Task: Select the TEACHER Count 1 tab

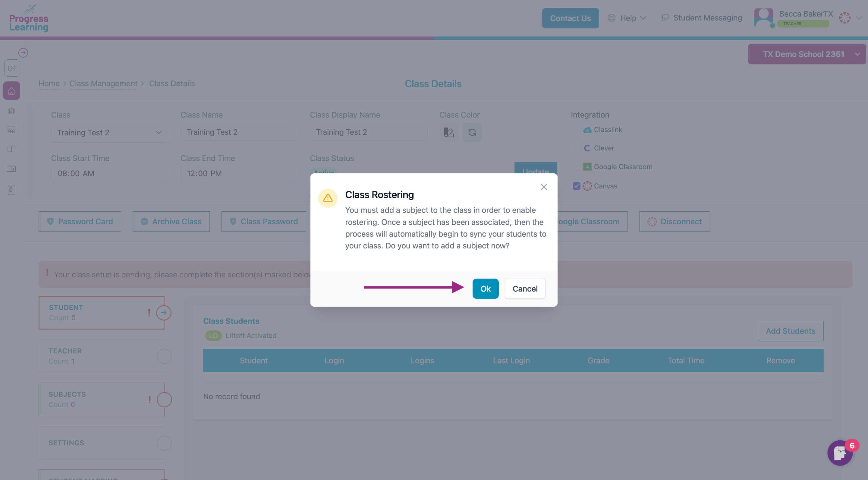Action: (x=102, y=356)
